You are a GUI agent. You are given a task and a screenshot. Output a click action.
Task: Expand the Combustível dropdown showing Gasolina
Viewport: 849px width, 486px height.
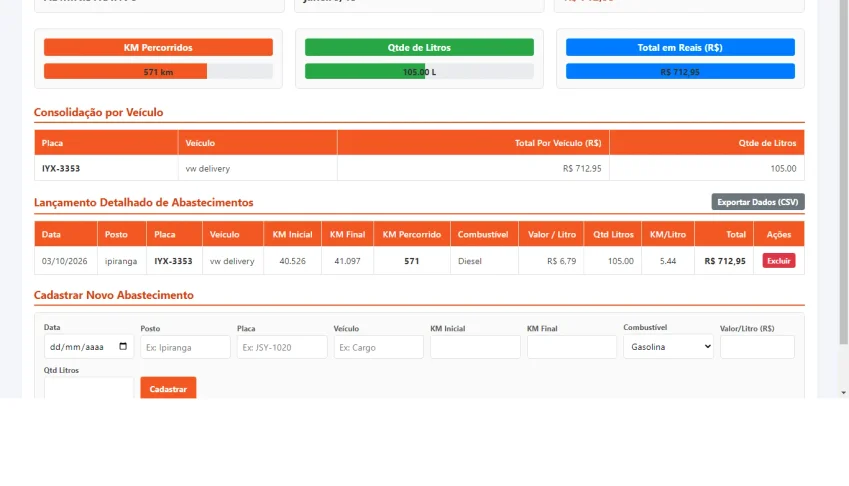[668, 347]
